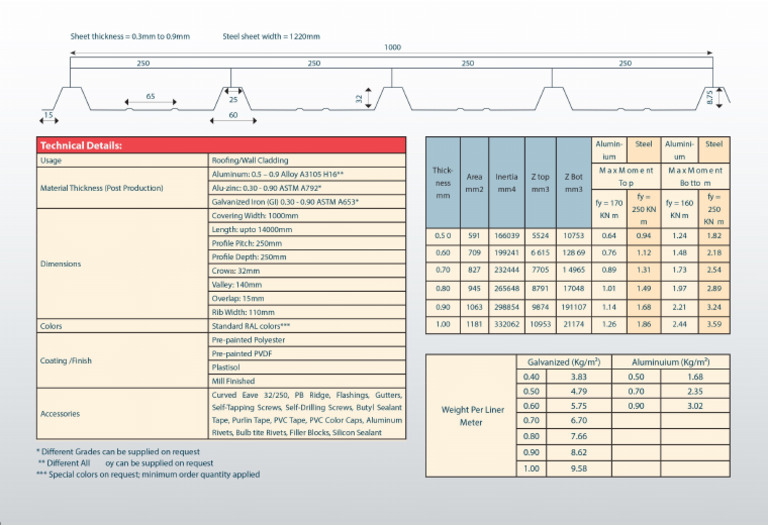The width and height of the screenshot is (768, 525).
Task: Click 'Steel sheet width = 1220mm' note
Action: click(x=271, y=36)
